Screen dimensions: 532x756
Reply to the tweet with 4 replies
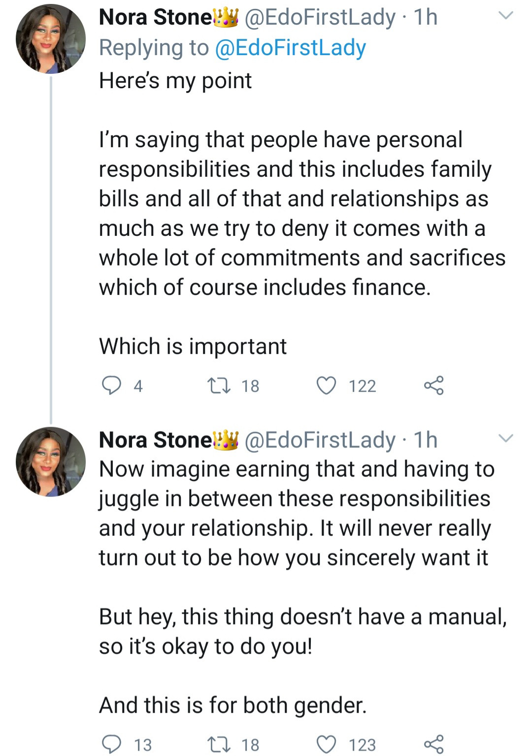[111, 385]
